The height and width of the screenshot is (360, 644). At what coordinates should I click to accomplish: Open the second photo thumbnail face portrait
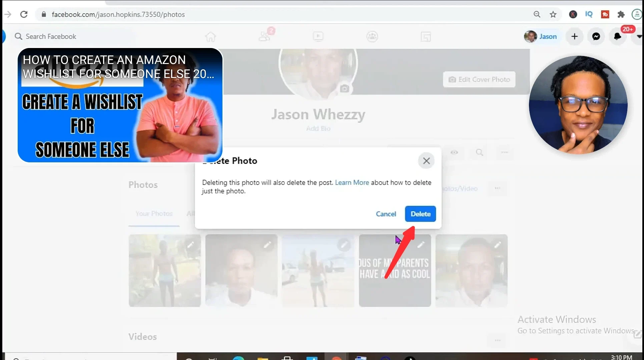coord(241,270)
